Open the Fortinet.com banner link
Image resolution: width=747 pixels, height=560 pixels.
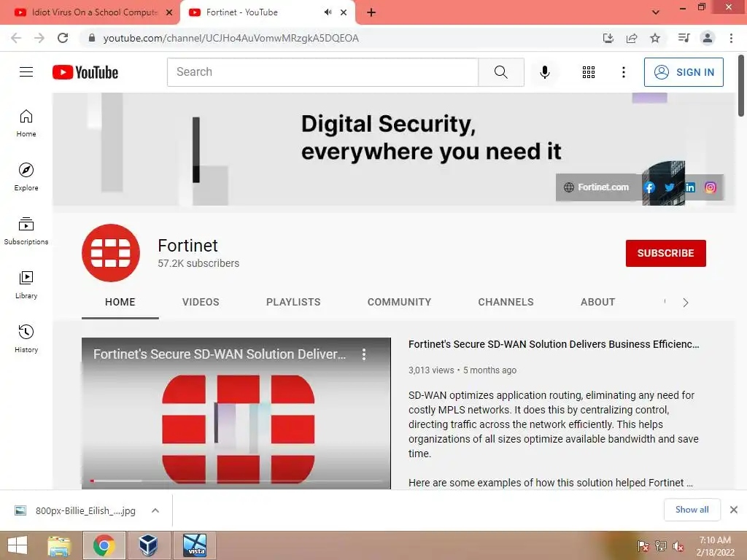597,187
